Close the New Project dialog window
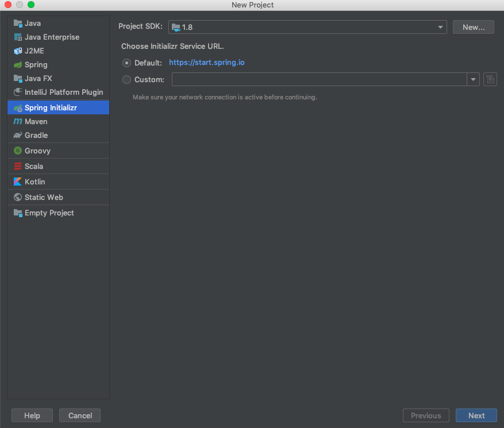The height and width of the screenshot is (428, 504). (x=8, y=5)
